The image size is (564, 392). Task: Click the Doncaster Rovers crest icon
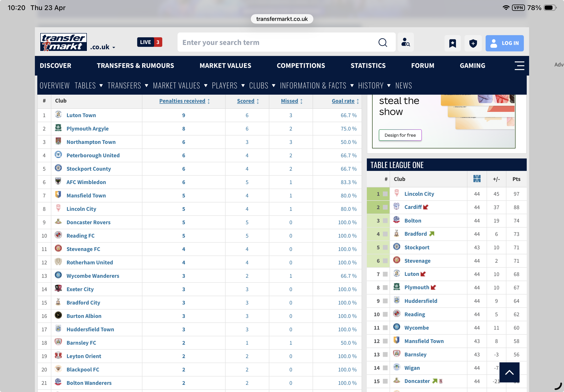click(x=58, y=222)
